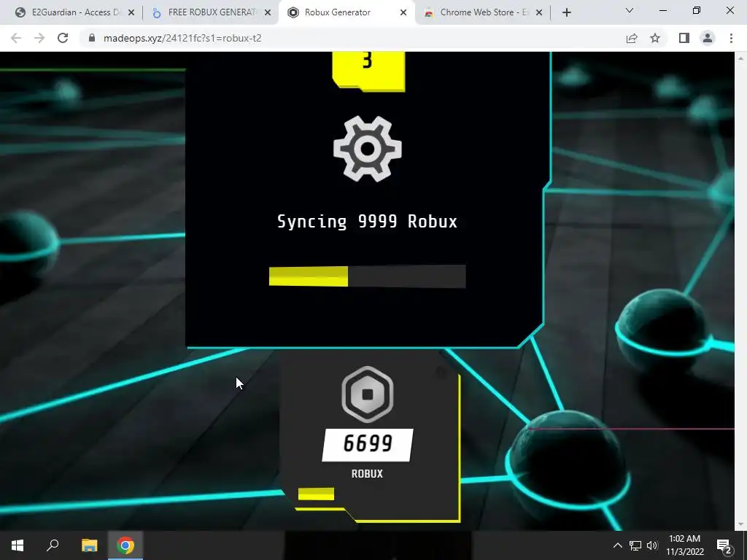Image resolution: width=747 pixels, height=560 pixels.
Task: Click the Chrome taskbar icon
Action: tap(125, 545)
